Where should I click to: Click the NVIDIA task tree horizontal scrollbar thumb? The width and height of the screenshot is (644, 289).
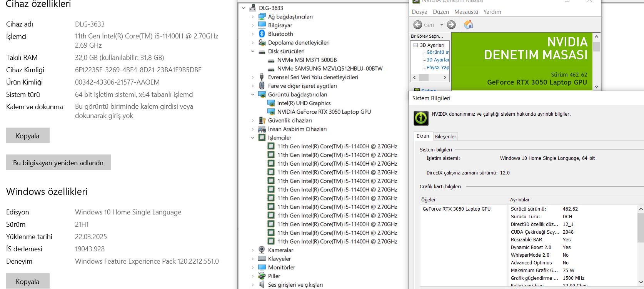pos(424,77)
